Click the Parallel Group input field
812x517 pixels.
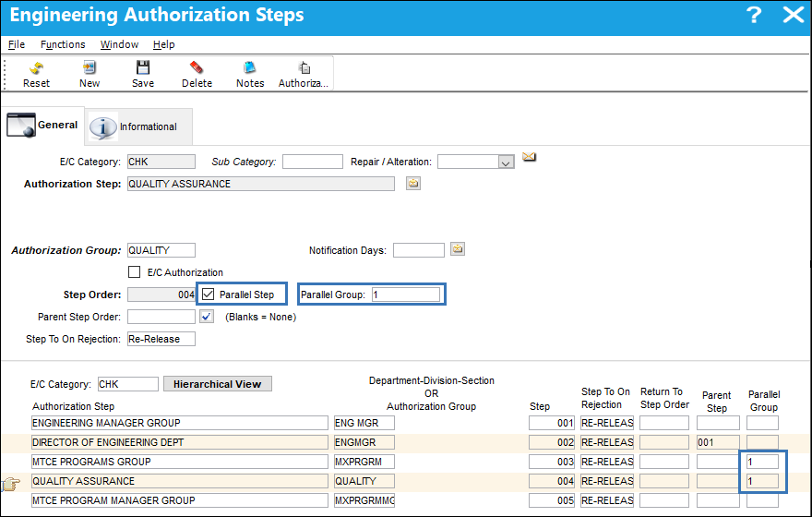coord(406,295)
